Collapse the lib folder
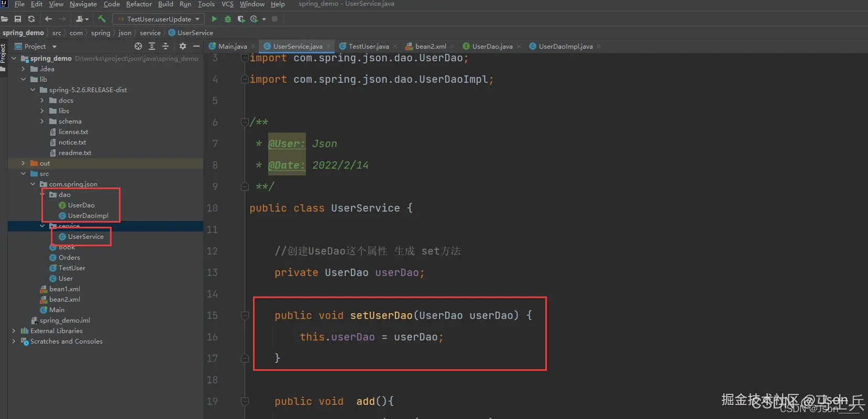 [x=23, y=79]
